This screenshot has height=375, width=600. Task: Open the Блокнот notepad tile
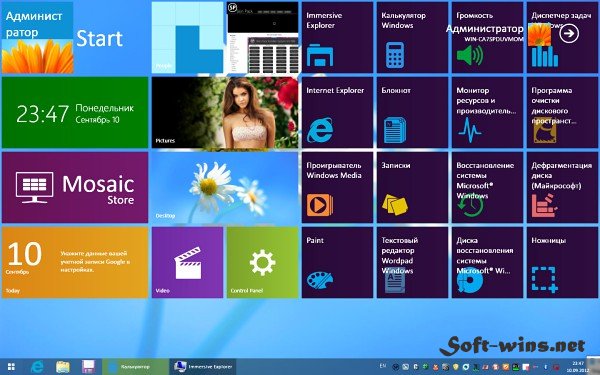[412, 112]
